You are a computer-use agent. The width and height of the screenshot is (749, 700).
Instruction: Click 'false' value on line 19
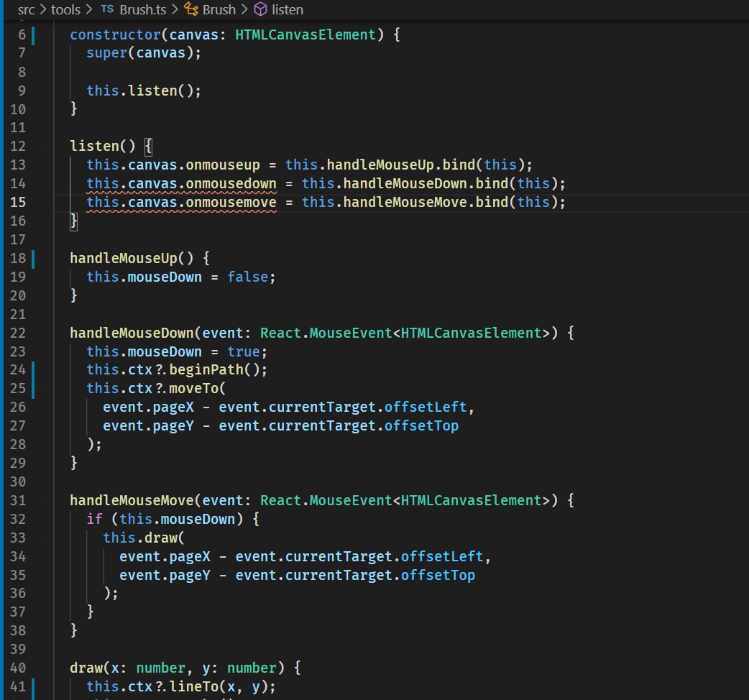(x=247, y=277)
